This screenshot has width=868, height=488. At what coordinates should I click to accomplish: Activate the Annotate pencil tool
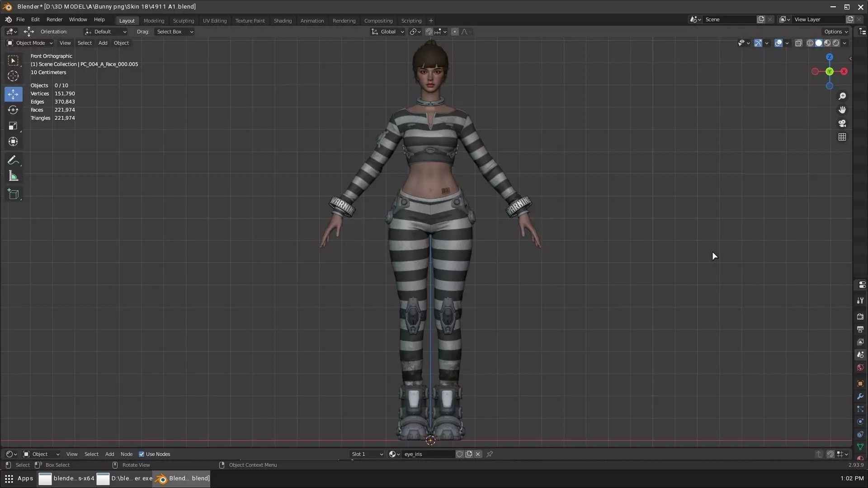[x=13, y=160]
